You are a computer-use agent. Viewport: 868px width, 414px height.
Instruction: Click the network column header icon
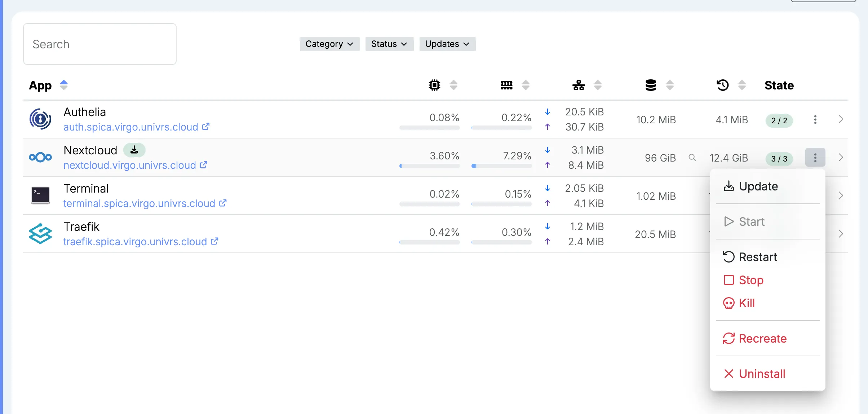[x=579, y=85]
